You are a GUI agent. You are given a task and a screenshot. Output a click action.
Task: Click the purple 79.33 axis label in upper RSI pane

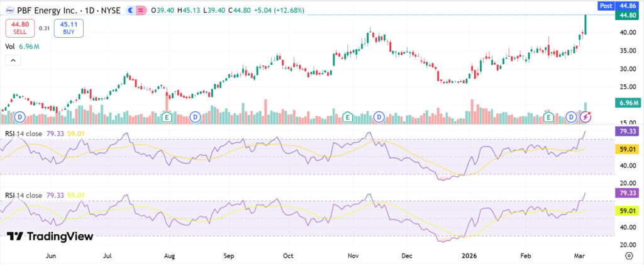point(627,132)
